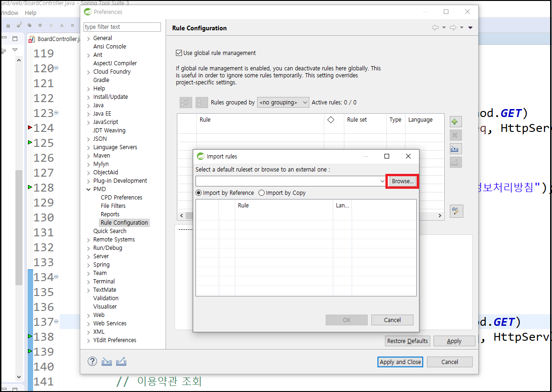552x392 pixels.
Task: Select Ansi Console preference page
Action: click(x=110, y=47)
